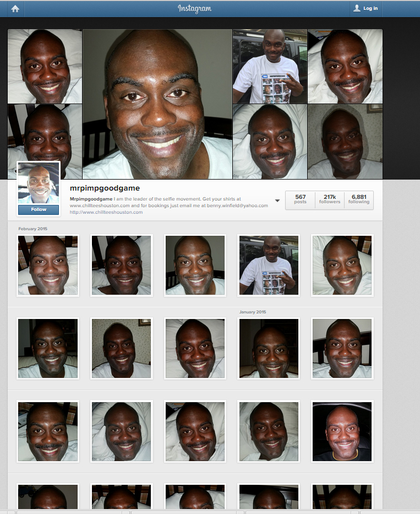
Task: View the 6,881 following list
Action: coord(359,199)
